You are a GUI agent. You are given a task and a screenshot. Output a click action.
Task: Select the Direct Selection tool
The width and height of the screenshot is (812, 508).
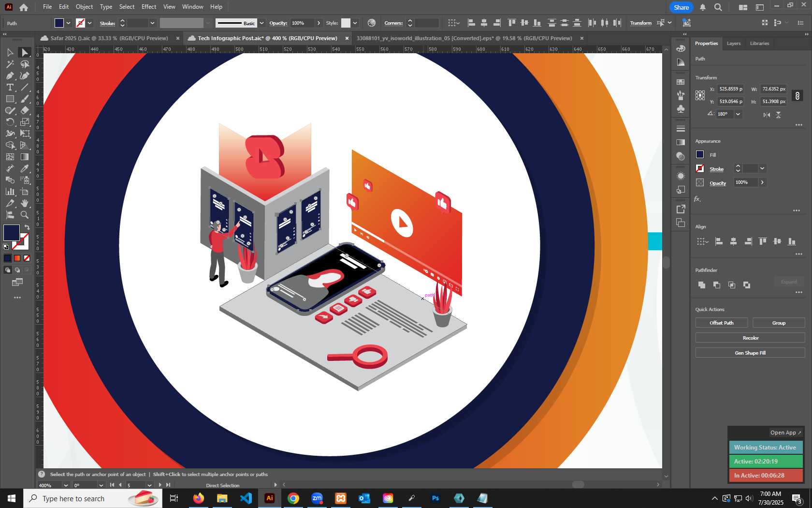(x=25, y=52)
